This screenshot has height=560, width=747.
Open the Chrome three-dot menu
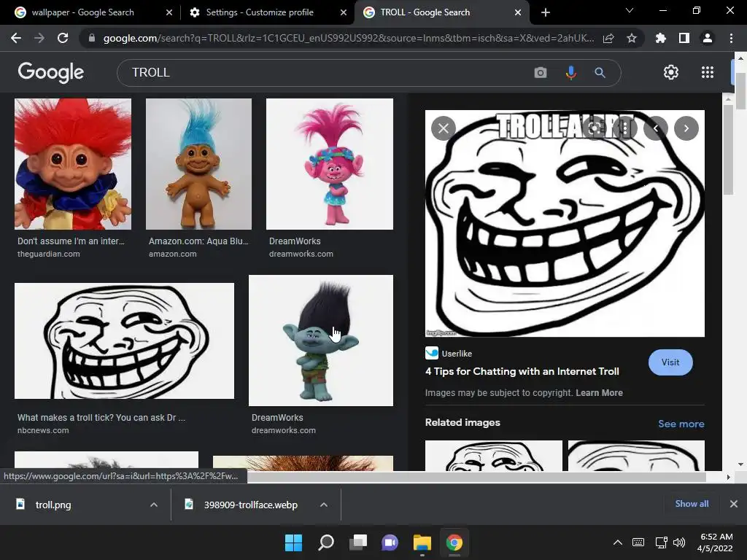[x=731, y=38]
